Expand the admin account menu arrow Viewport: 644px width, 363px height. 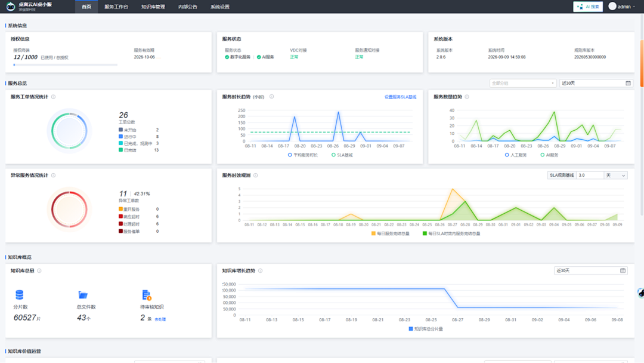pyautogui.click(x=634, y=7)
